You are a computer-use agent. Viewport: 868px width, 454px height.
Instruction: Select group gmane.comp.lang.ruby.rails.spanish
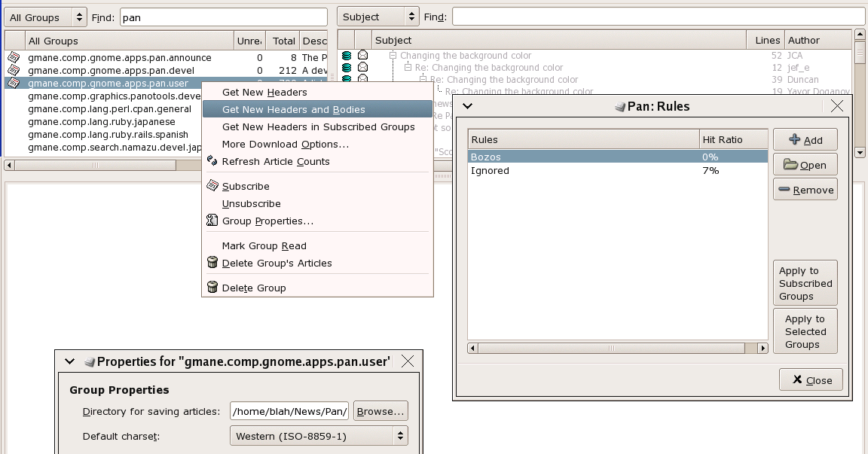click(108, 134)
